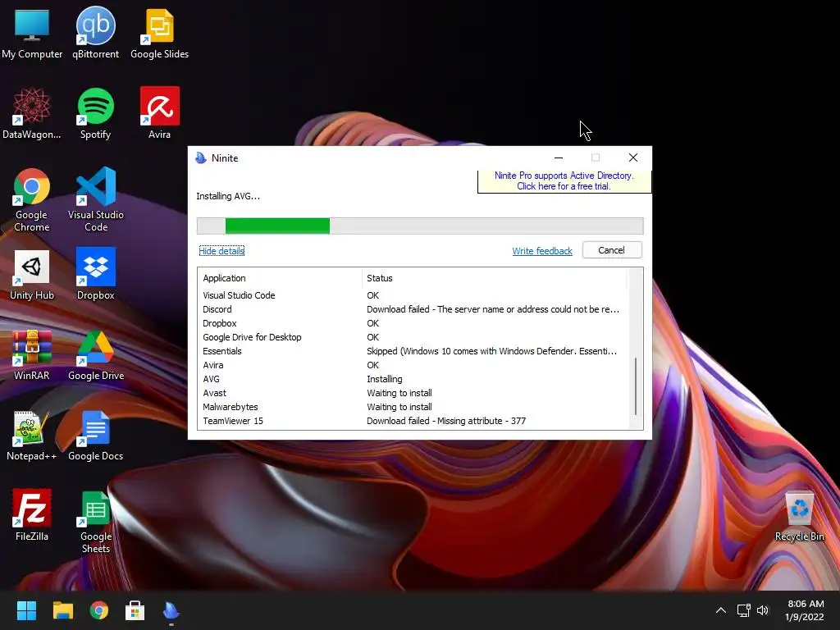Open the Recycle Bin
Image resolution: width=840 pixels, height=630 pixels.
[799, 516]
